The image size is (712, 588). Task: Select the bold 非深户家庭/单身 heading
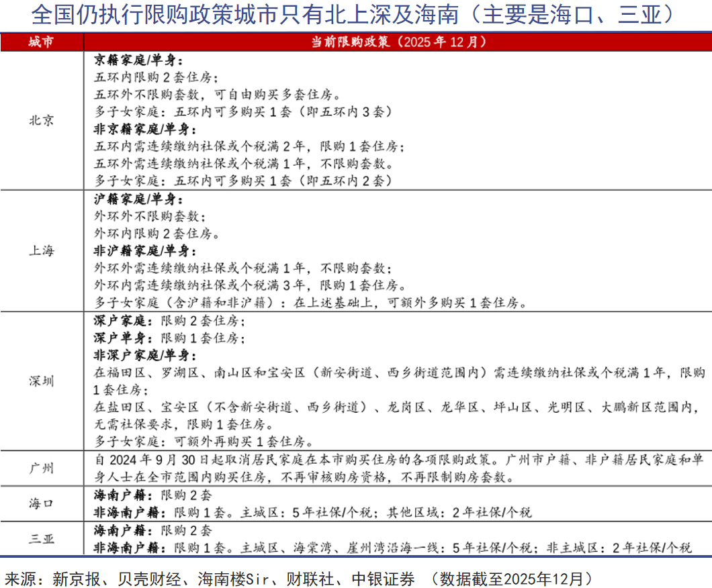click(144, 356)
